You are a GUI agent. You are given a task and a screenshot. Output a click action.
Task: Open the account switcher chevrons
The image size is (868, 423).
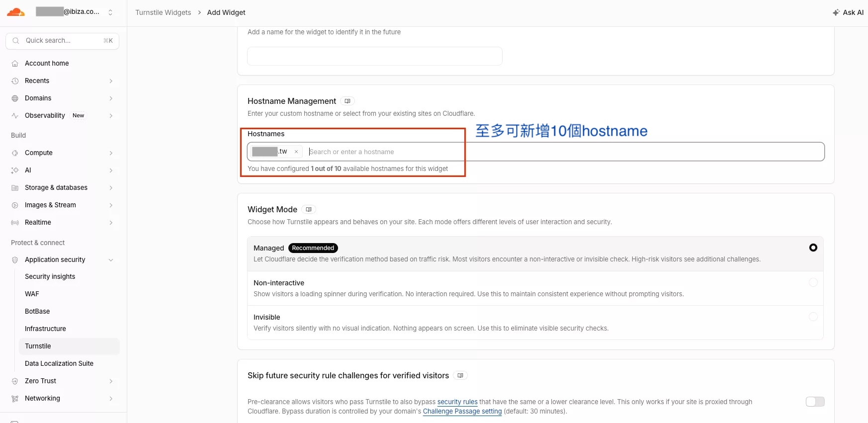[110, 12]
